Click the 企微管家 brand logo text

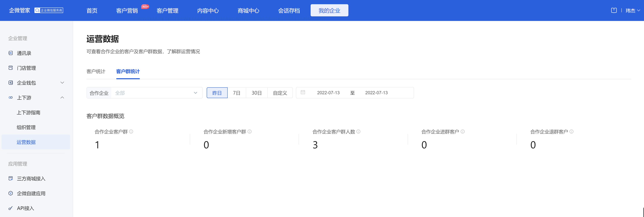pyautogui.click(x=20, y=10)
